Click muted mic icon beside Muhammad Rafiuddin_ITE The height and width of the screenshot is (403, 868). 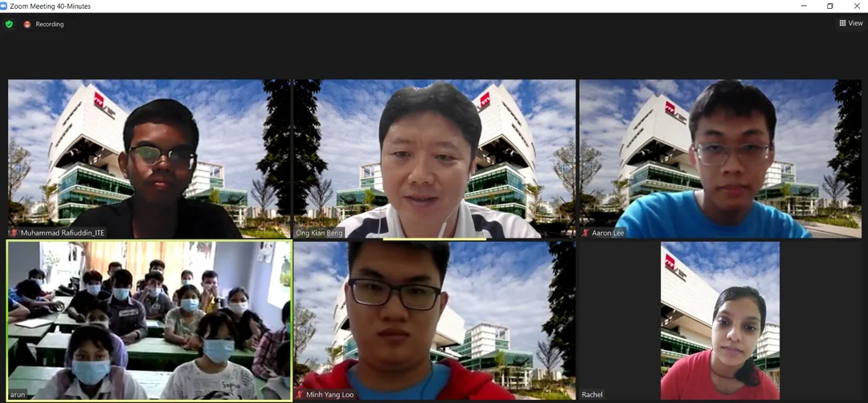pos(14,234)
